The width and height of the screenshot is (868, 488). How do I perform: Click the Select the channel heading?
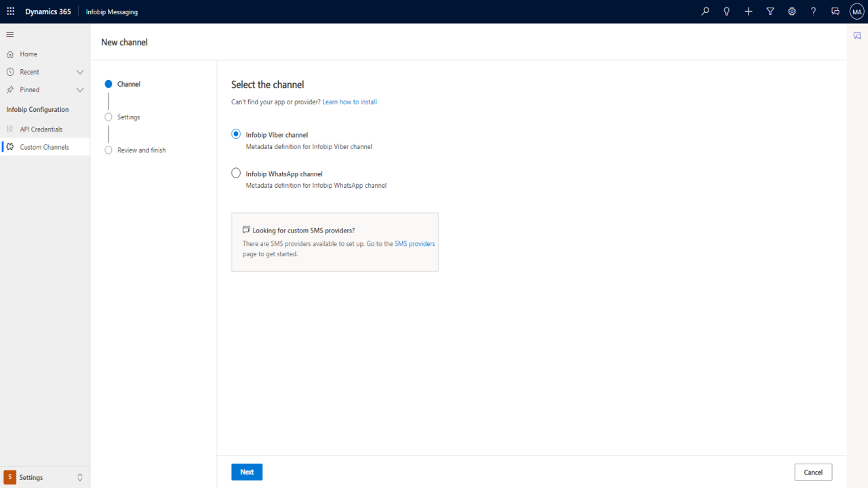click(x=268, y=85)
